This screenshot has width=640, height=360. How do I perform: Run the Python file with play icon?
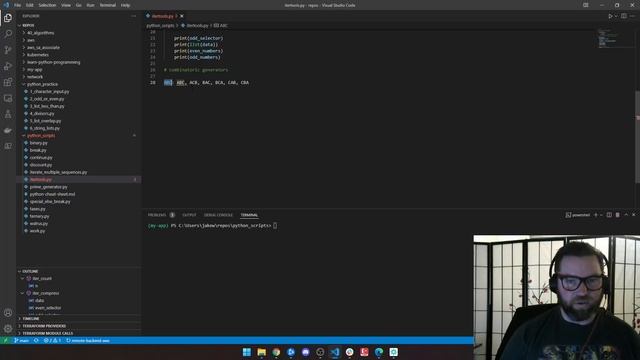[610, 16]
